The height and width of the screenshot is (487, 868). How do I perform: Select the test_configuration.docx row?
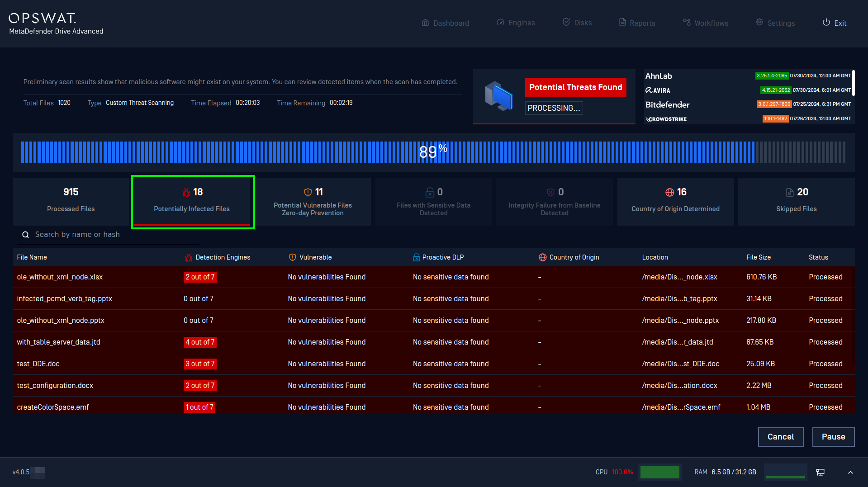point(433,386)
